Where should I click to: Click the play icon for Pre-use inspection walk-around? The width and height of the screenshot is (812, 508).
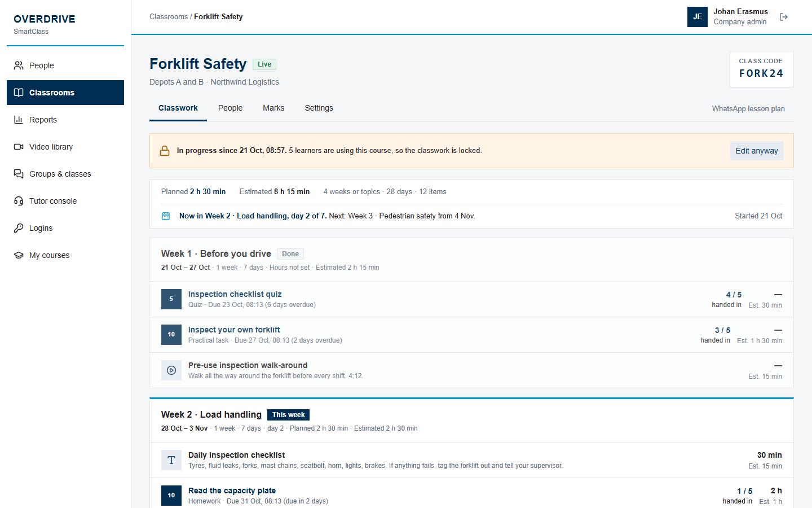(171, 370)
